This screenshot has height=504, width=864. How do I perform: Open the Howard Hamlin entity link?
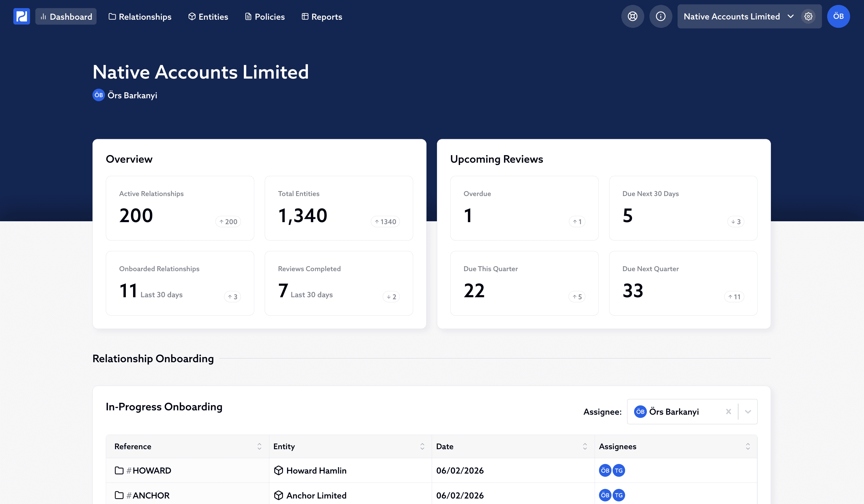pos(316,470)
